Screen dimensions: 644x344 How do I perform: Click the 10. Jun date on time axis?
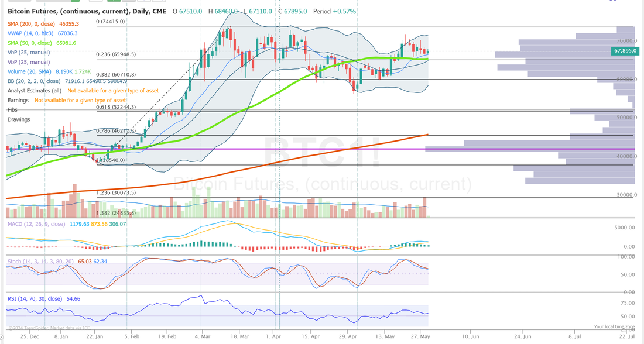tap(471, 336)
